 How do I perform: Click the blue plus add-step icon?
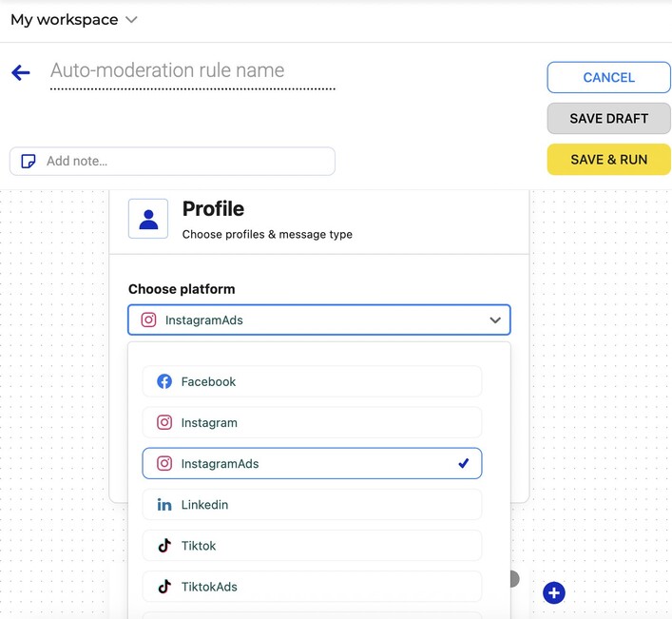[x=554, y=592]
